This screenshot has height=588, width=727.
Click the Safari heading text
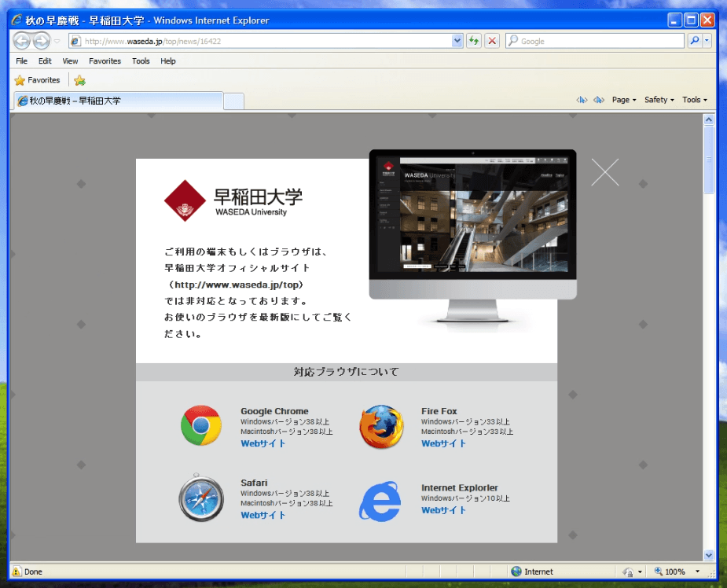point(254,483)
